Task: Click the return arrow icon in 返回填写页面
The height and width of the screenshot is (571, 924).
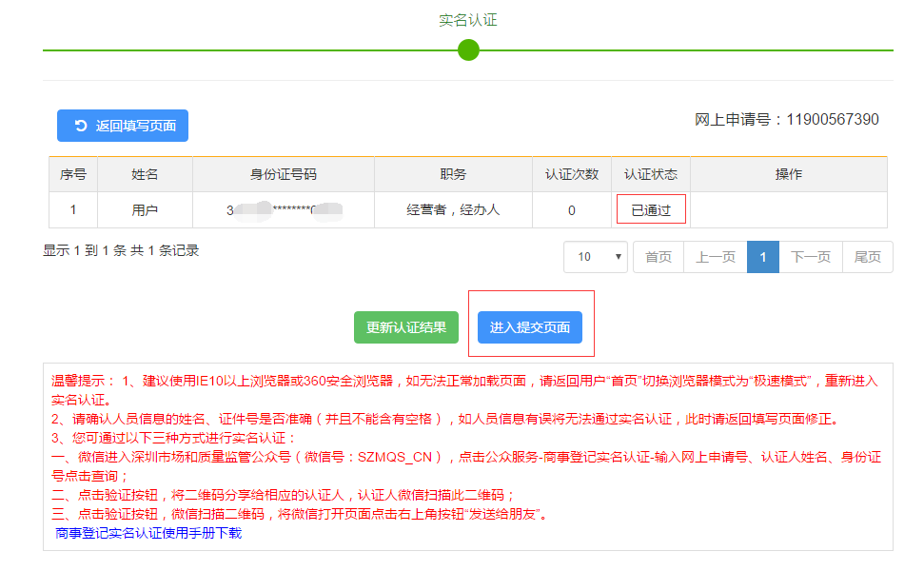Action: coord(81,126)
